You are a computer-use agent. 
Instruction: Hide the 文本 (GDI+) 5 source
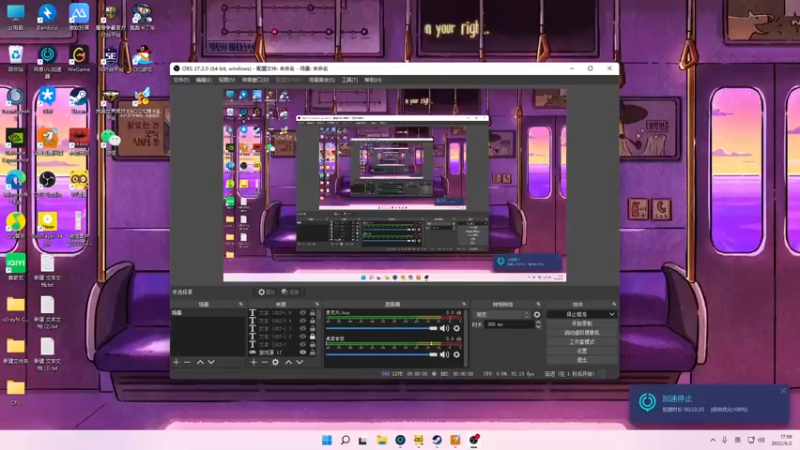point(303,313)
